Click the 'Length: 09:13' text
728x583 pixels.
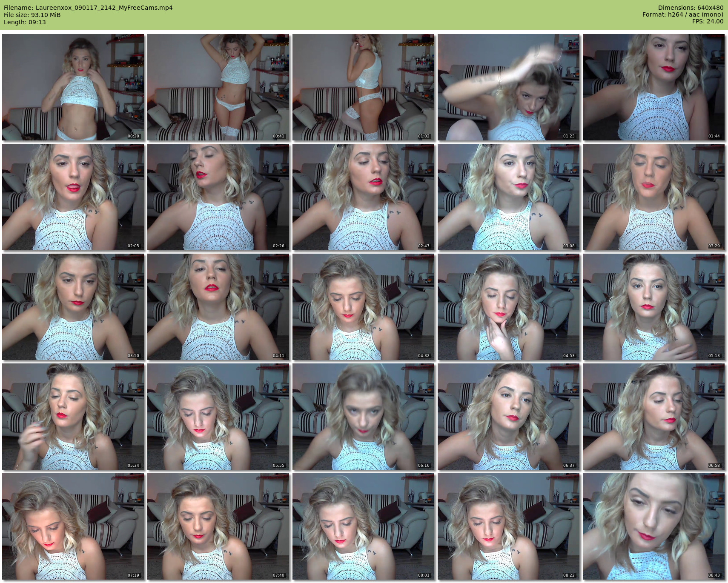tap(25, 22)
